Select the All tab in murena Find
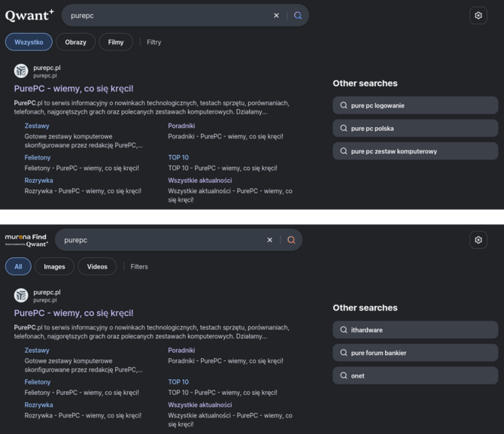The height and width of the screenshot is (434, 504). point(18,266)
